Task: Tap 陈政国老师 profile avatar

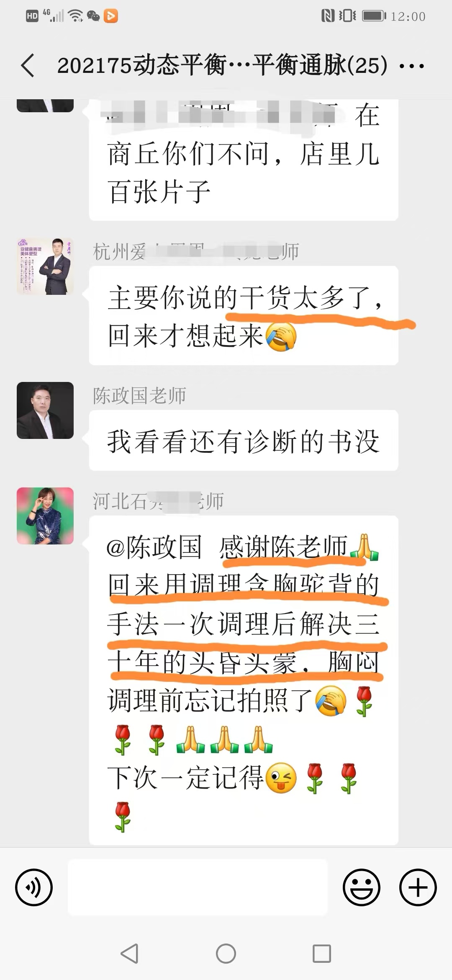Action: click(45, 410)
